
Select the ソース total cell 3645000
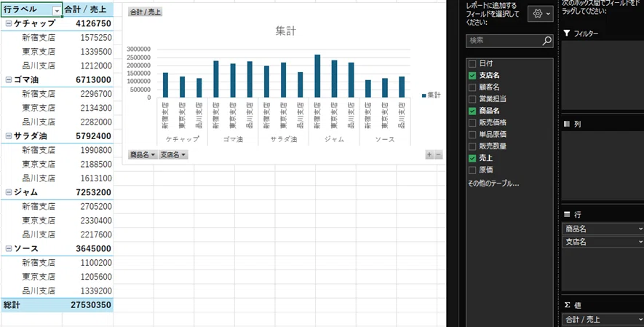pyautogui.click(x=88, y=248)
